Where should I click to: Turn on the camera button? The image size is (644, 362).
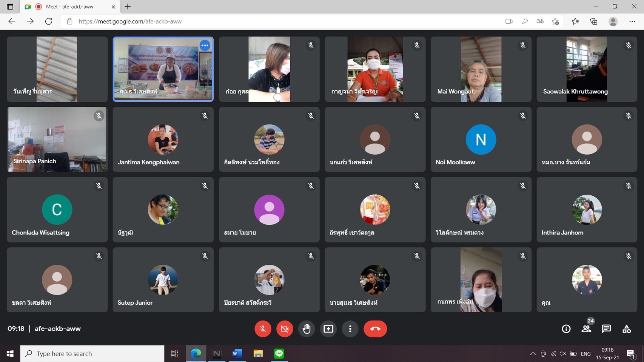tap(285, 329)
